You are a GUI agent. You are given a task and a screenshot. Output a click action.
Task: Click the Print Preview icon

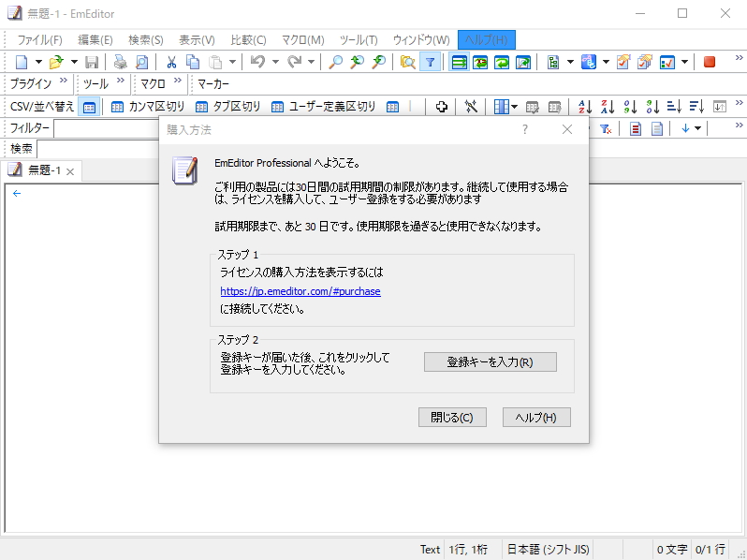(x=141, y=62)
